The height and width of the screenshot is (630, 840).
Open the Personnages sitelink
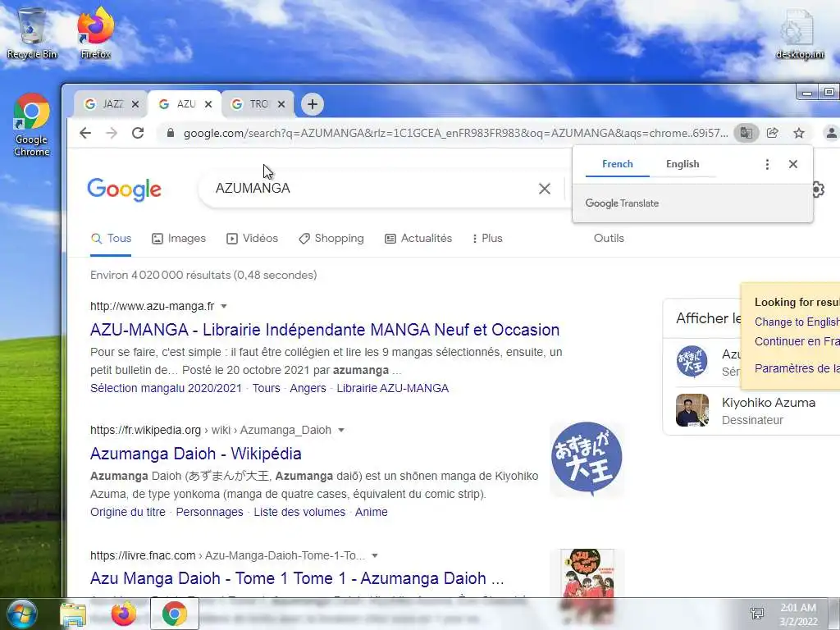(209, 512)
